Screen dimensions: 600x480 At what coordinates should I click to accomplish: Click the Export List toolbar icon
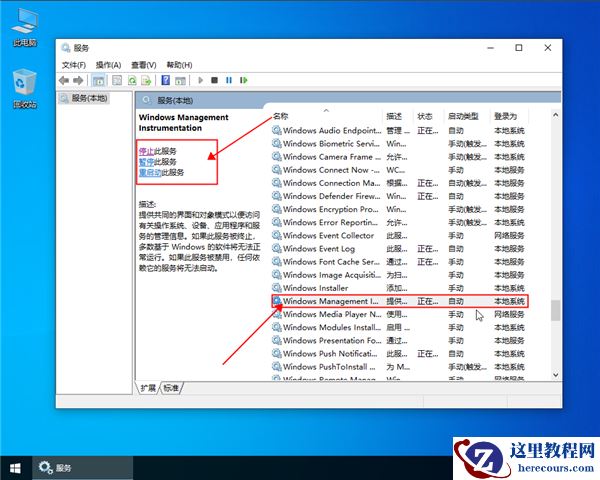point(146,80)
